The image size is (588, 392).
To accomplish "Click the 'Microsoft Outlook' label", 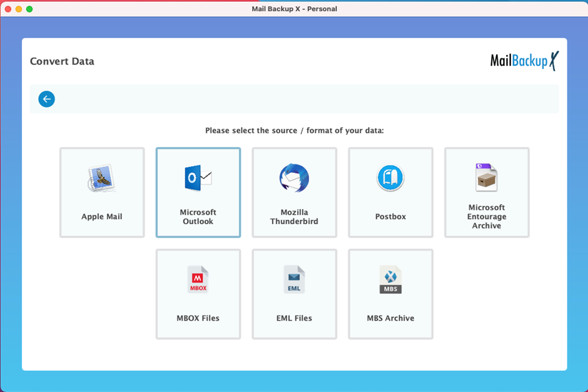I will [x=198, y=217].
